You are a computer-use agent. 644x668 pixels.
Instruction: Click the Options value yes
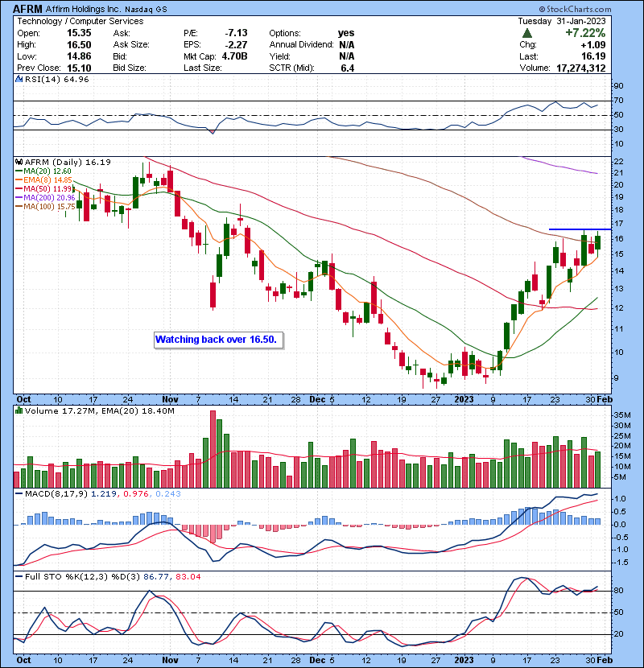(346, 33)
